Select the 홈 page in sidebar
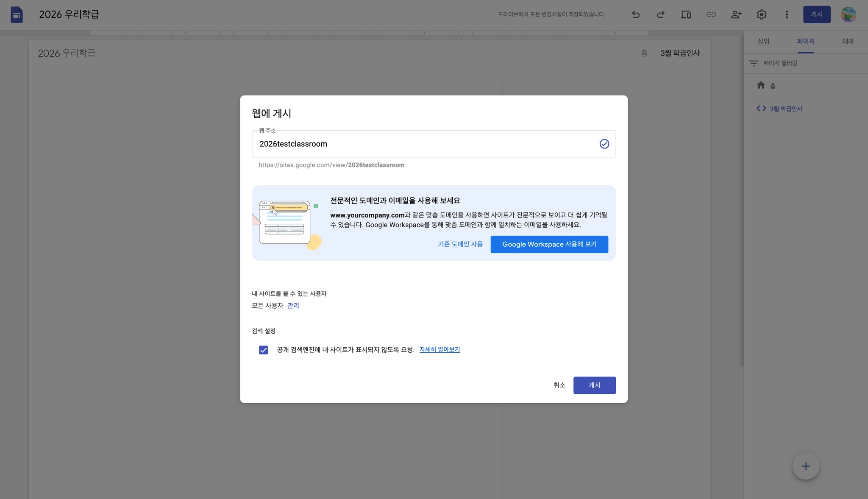 point(772,86)
